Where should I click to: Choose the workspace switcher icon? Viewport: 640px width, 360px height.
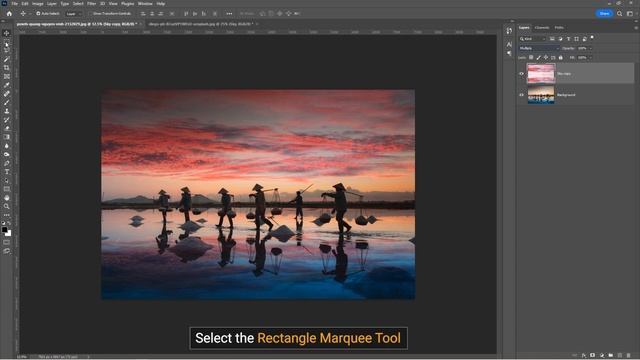point(630,13)
